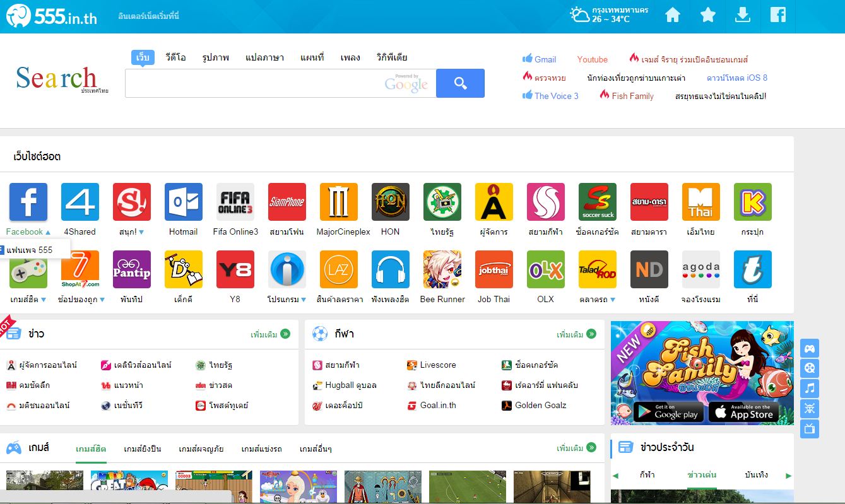
Task: Click the OLX site icon
Action: tap(545, 269)
